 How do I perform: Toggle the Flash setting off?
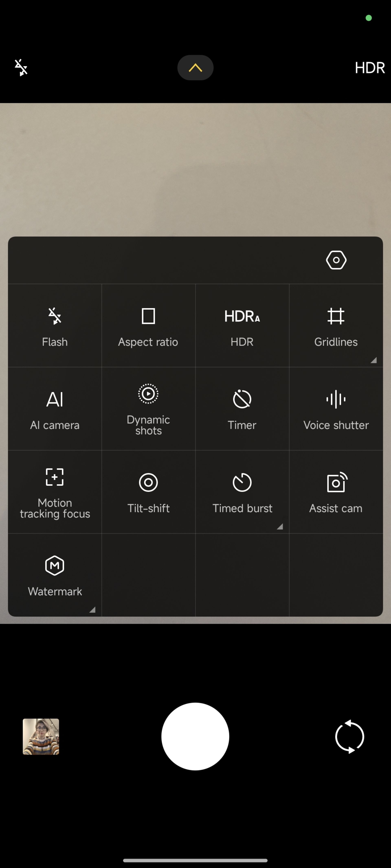tap(55, 325)
